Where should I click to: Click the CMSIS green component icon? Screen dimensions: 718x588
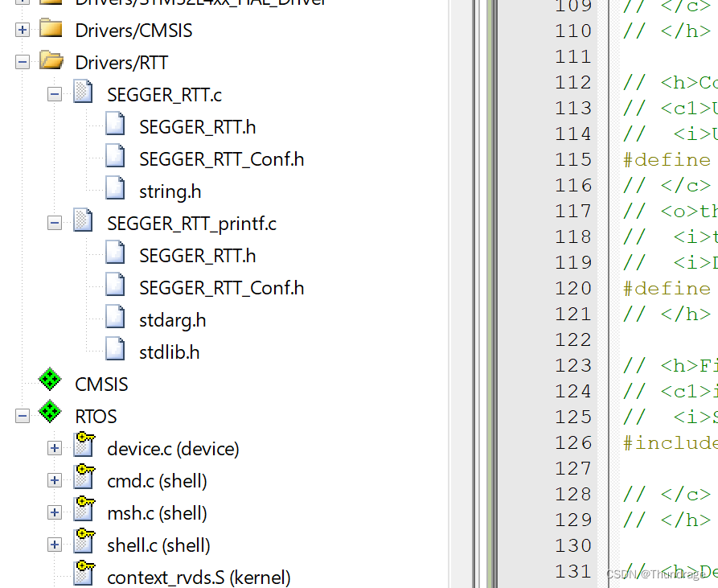50,379
